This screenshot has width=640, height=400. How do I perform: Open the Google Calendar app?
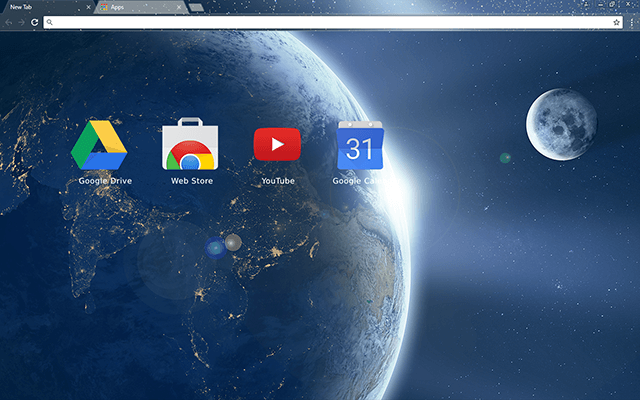pyautogui.click(x=360, y=147)
